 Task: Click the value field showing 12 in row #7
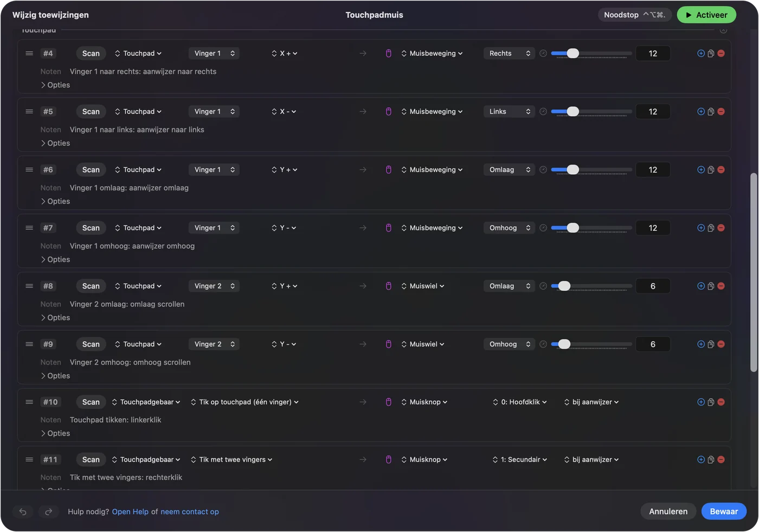coord(653,228)
